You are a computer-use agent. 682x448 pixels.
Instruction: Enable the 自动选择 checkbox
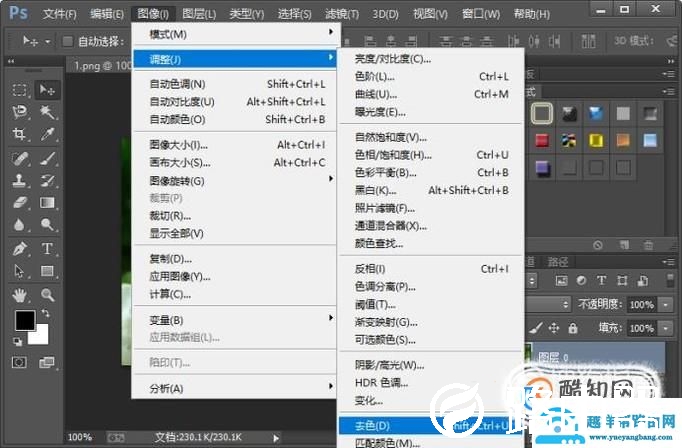tap(67, 41)
